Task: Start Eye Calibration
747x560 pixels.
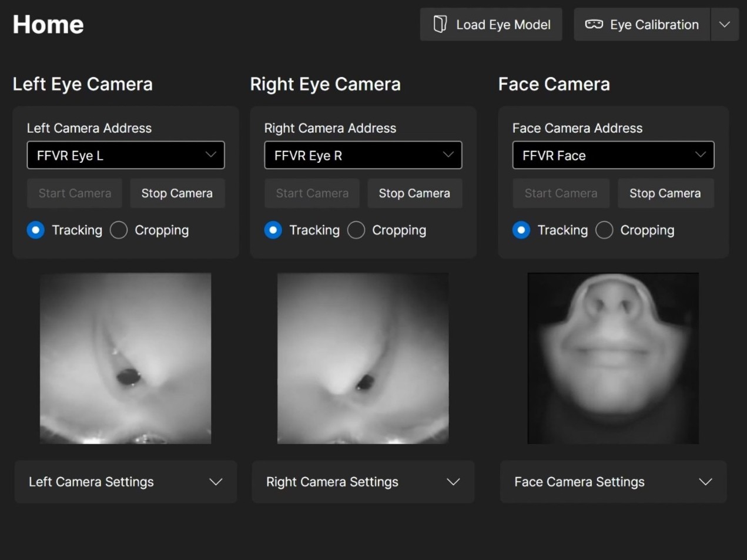Action: [x=642, y=25]
